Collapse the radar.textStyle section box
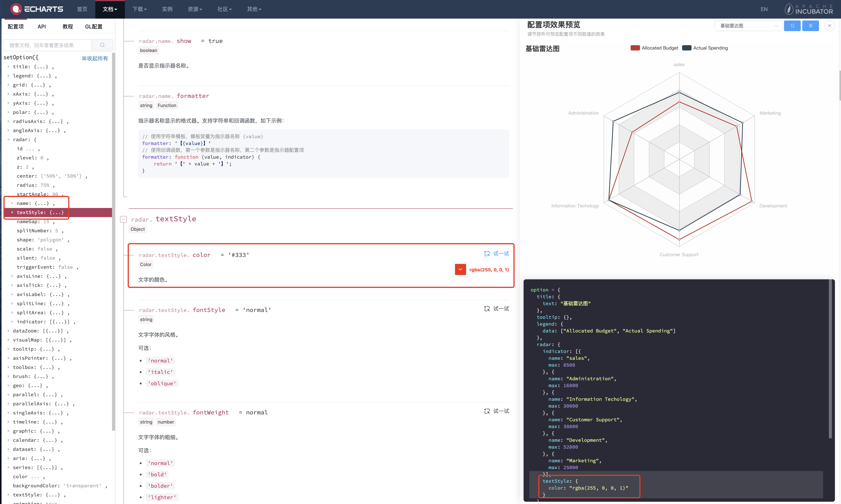 click(124, 219)
